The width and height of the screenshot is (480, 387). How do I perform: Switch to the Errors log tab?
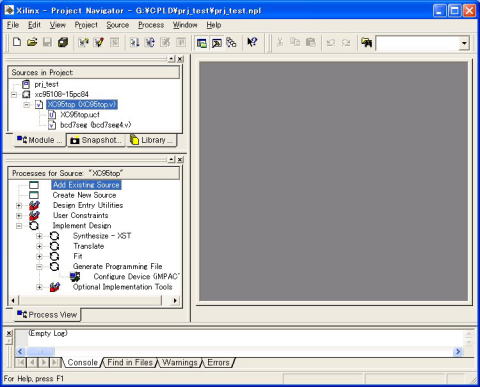pyautogui.click(x=218, y=362)
